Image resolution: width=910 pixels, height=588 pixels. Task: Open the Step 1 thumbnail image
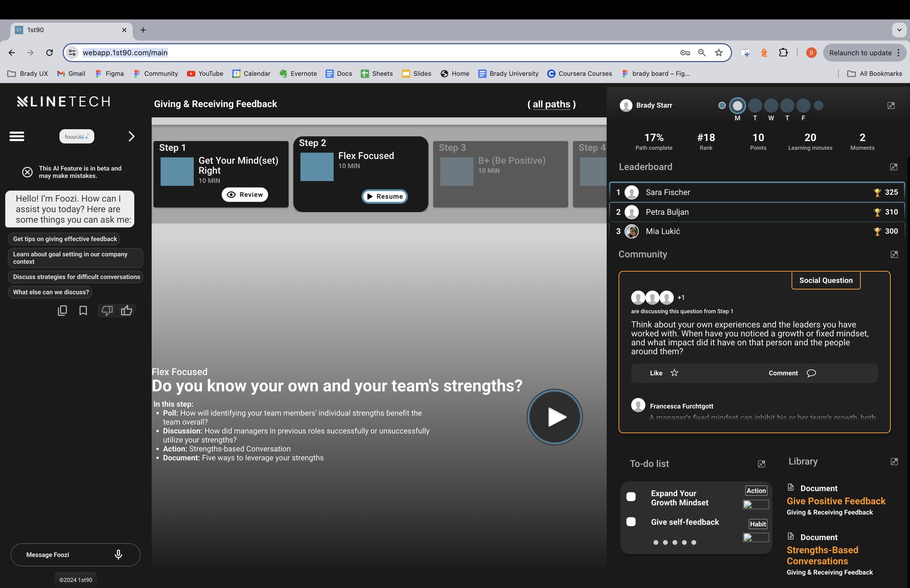[177, 172]
